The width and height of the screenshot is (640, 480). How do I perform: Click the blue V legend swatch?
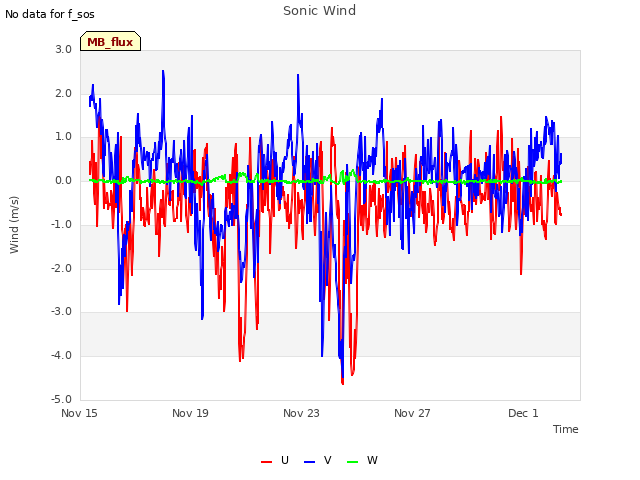point(310,462)
